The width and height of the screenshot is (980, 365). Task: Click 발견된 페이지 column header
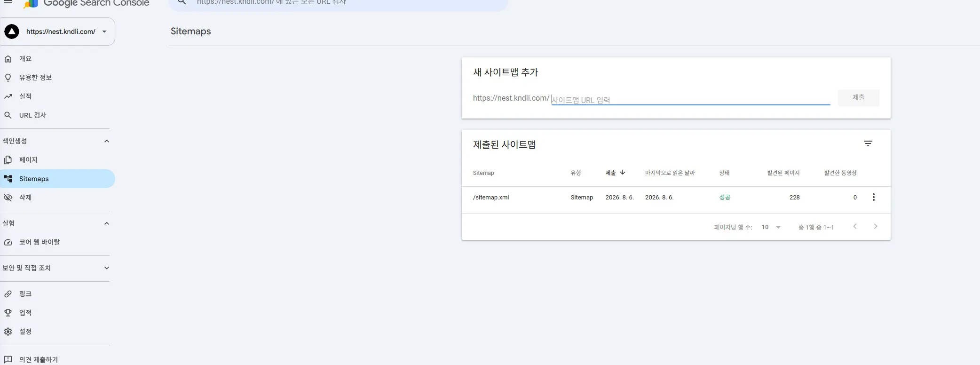pos(783,173)
